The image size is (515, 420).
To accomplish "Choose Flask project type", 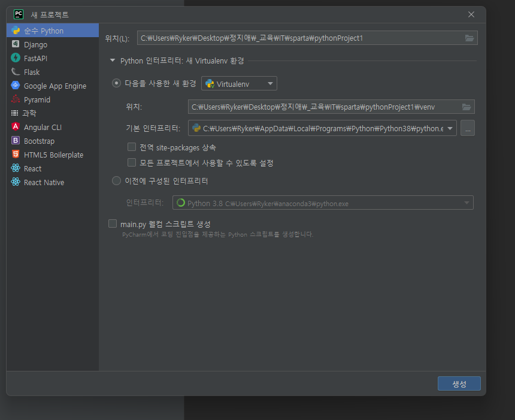I will (x=53, y=72).
